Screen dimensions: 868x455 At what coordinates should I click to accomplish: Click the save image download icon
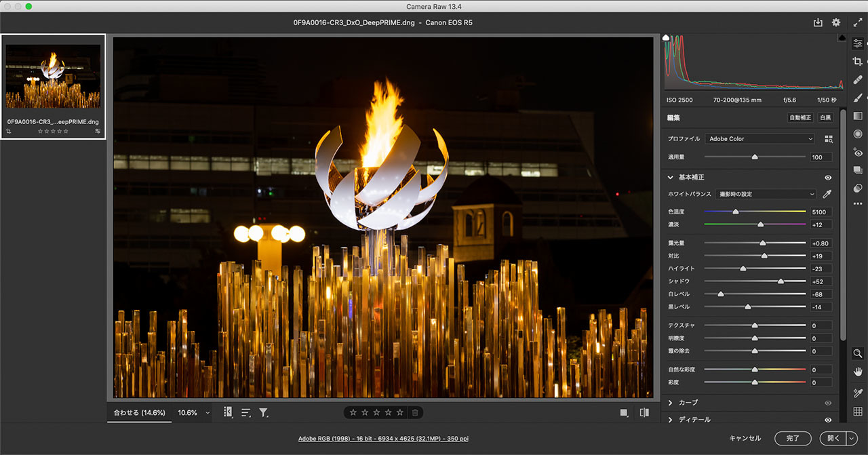tap(818, 22)
